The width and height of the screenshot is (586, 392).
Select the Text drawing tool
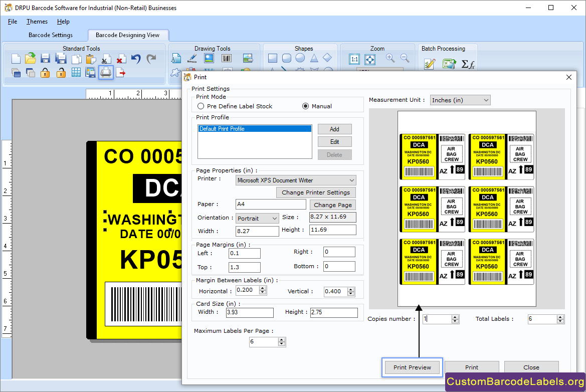click(176, 58)
